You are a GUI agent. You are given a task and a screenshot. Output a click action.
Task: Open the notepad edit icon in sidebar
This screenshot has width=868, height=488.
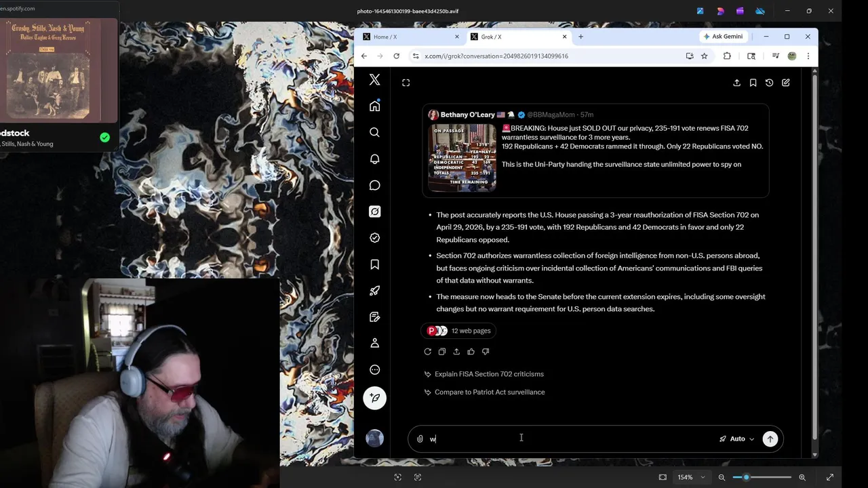[374, 317]
